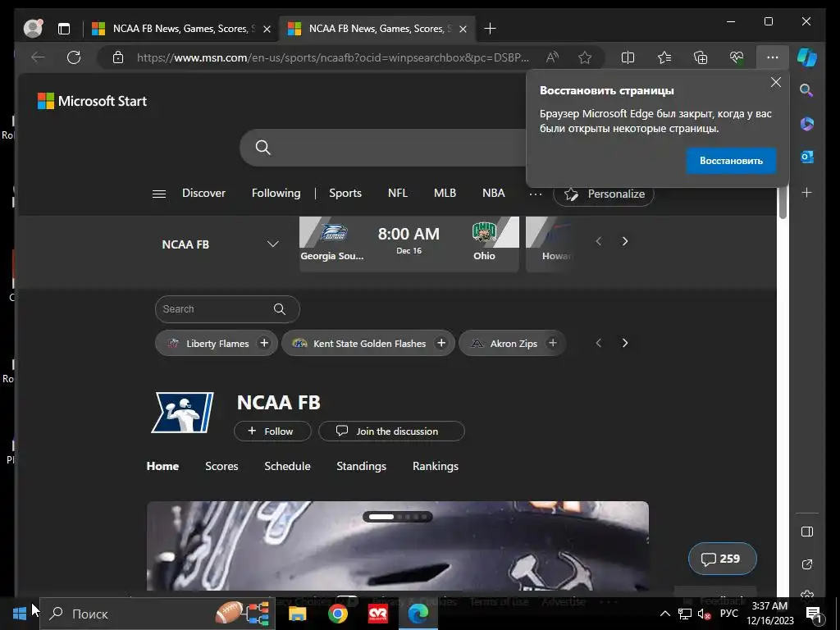
Task: Show hidden tray icons chevron
Action: pos(664,614)
